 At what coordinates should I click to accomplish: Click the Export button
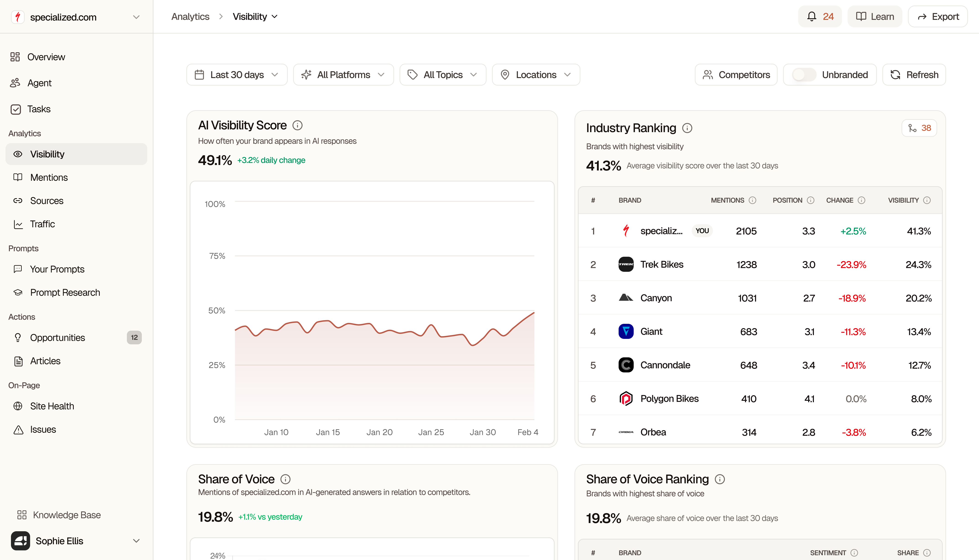coord(938,16)
